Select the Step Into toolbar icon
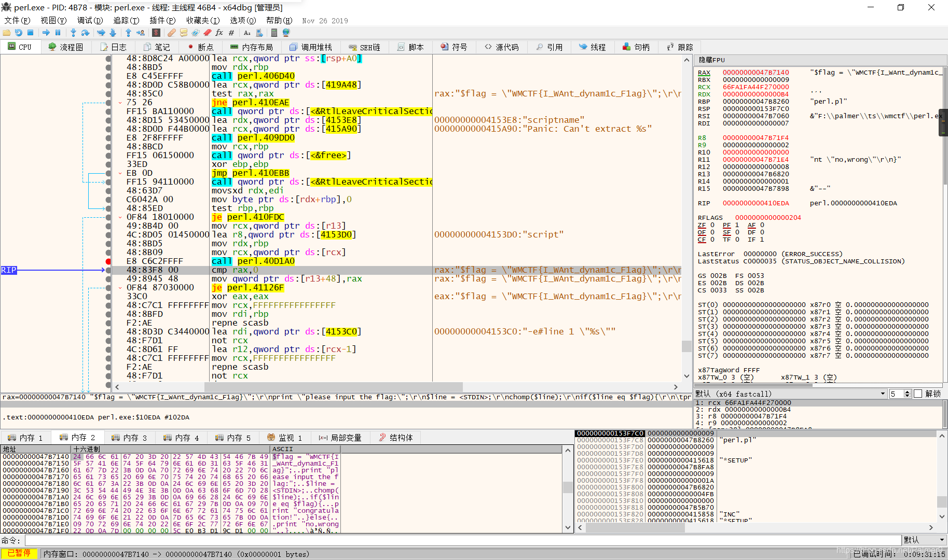Image resolution: width=948 pixels, height=560 pixels. pyautogui.click(x=73, y=32)
